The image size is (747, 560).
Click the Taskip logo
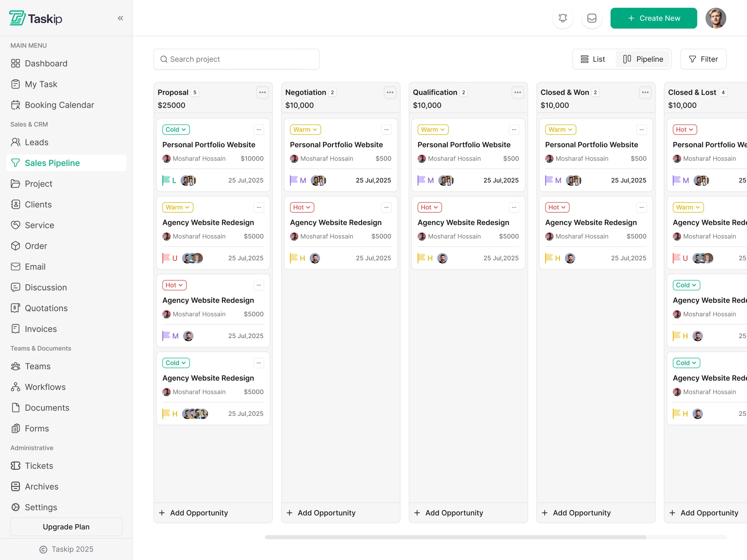tap(36, 18)
